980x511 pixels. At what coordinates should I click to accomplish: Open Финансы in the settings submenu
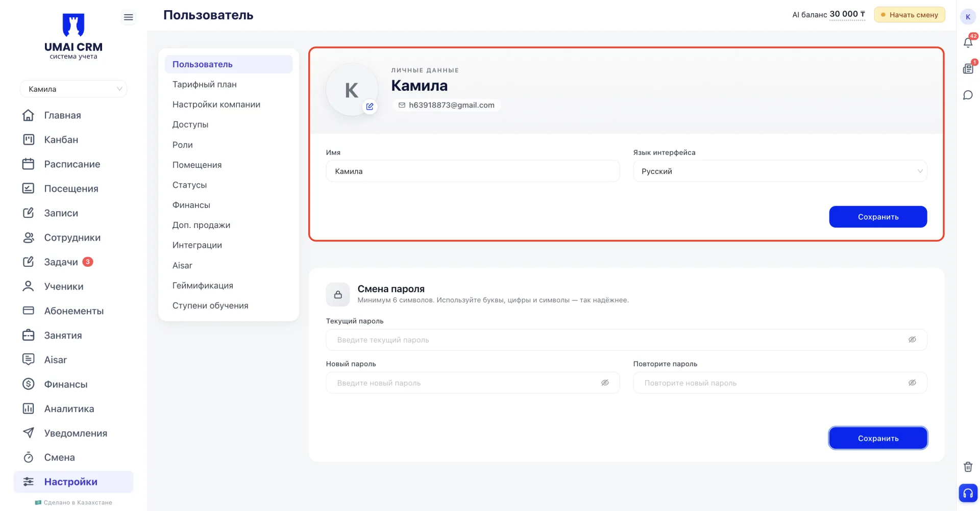coord(228,205)
